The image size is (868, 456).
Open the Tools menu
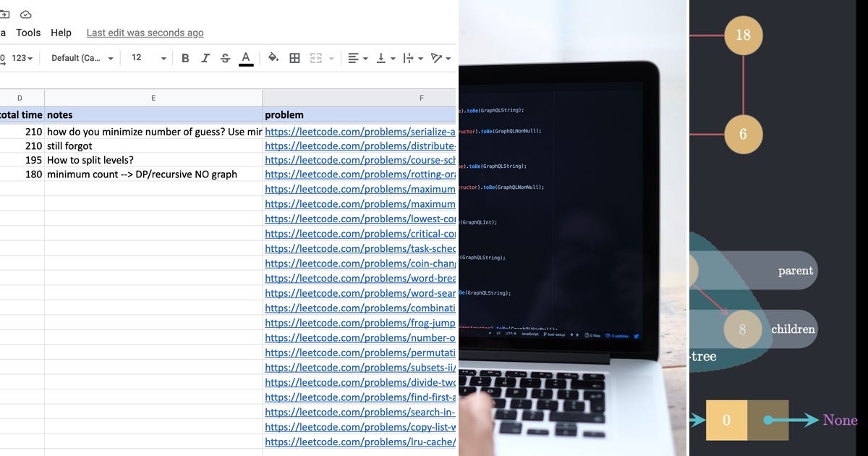tap(28, 33)
